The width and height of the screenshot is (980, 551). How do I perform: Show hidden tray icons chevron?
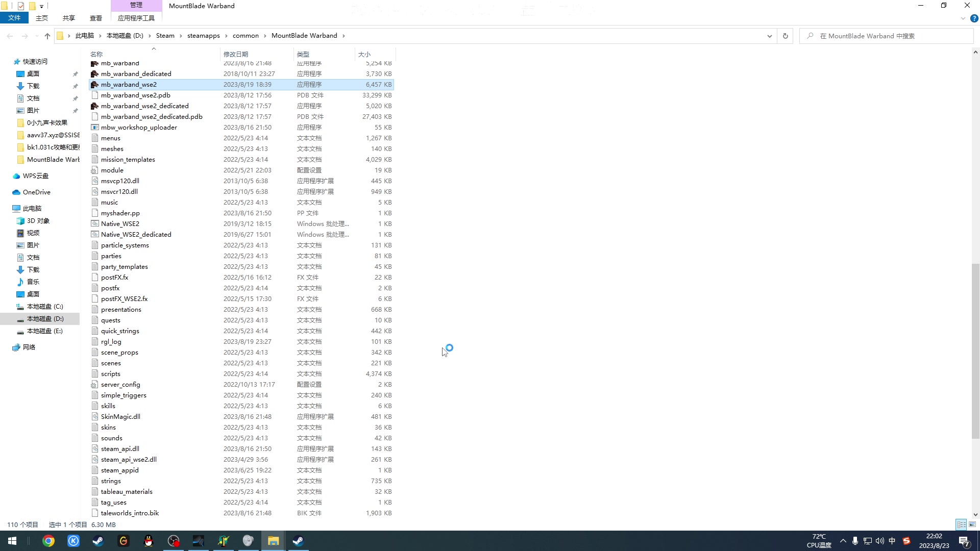tap(843, 541)
